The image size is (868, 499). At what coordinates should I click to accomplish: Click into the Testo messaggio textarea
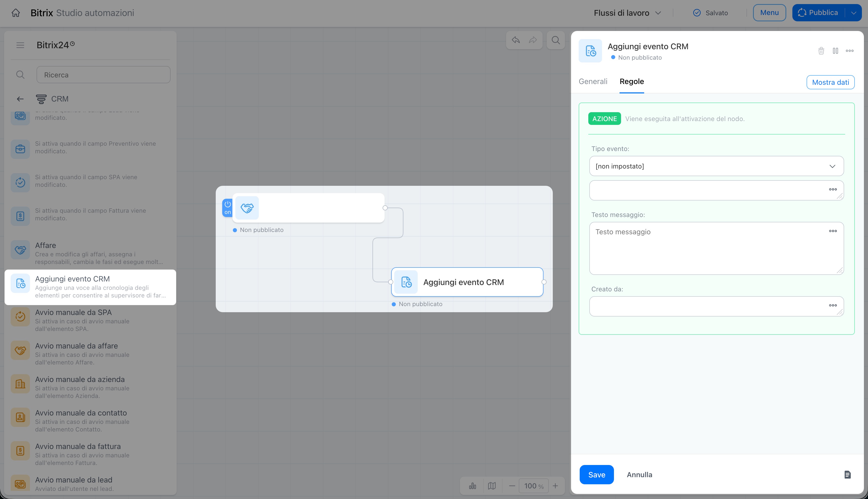(716, 248)
